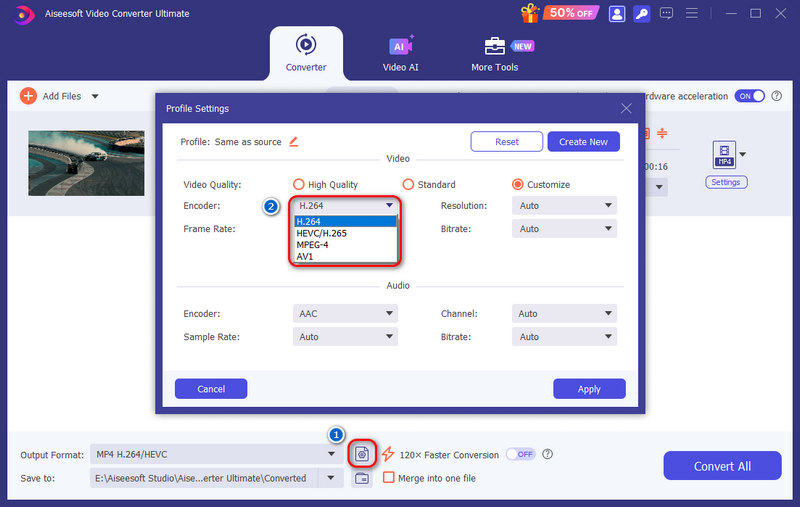The height and width of the screenshot is (507, 800).
Task: Enable Merge into one file checkbox
Action: (389, 478)
